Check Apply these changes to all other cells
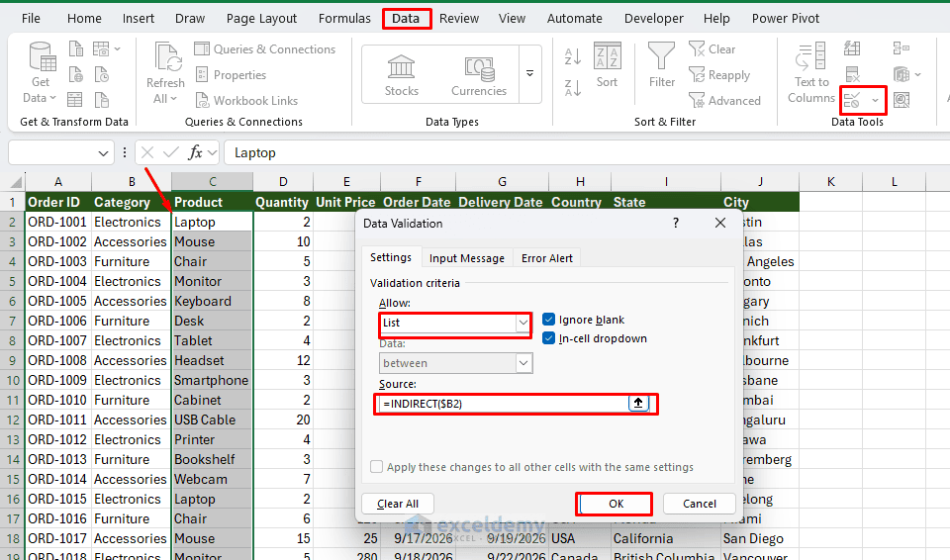This screenshot has width=950, height=560. 376,467
